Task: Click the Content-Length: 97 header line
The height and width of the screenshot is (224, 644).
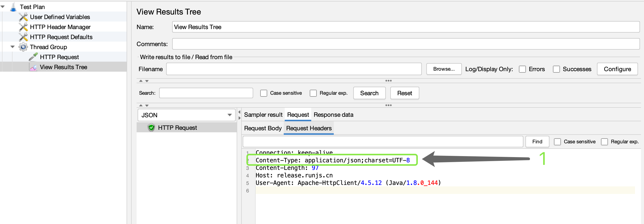Action: 287,168
